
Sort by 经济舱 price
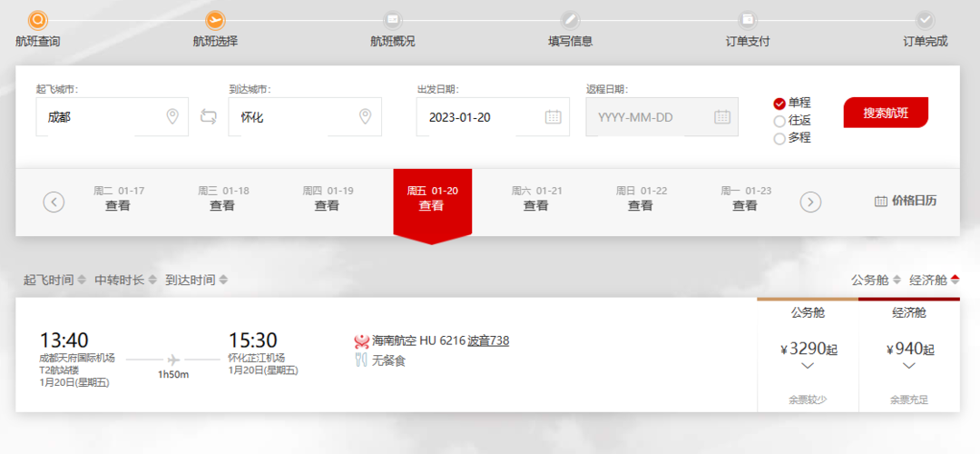(935, 280)
